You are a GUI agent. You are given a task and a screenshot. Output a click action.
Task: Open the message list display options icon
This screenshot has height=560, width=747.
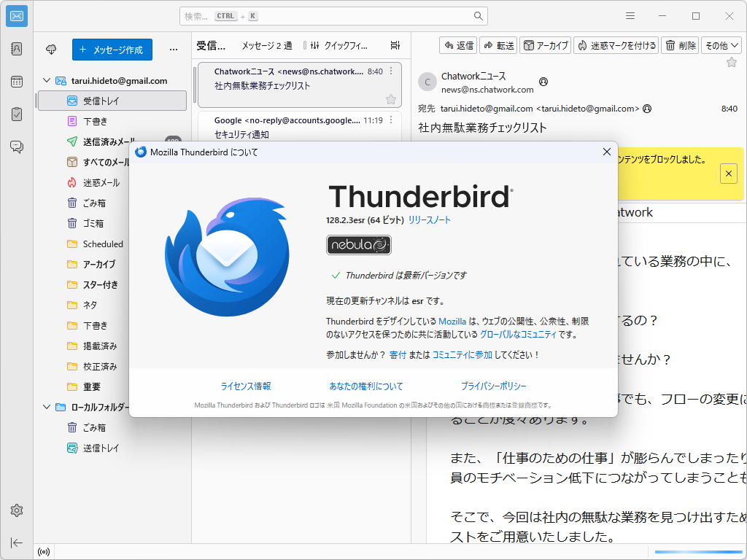pyautogui.click(x=395, y=44)
